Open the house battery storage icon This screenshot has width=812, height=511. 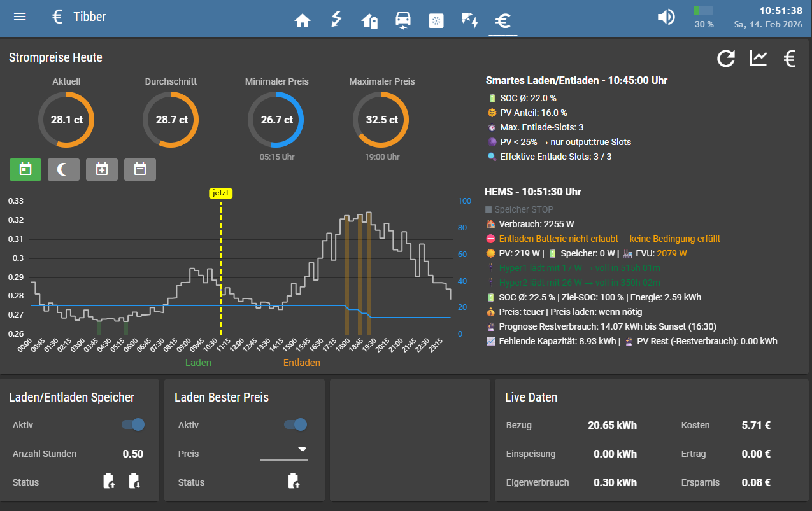click(x=370, y=21)
